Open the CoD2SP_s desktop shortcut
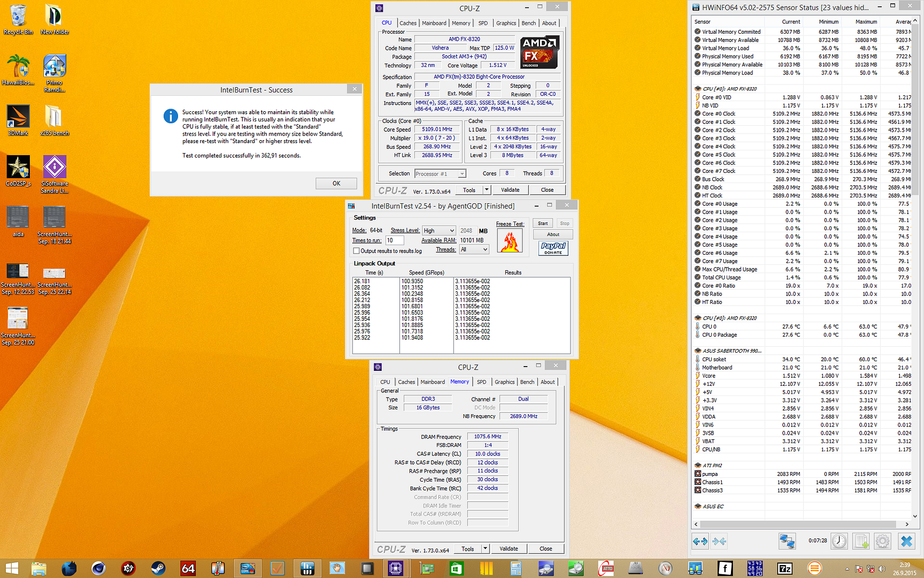 click(18, 171)
